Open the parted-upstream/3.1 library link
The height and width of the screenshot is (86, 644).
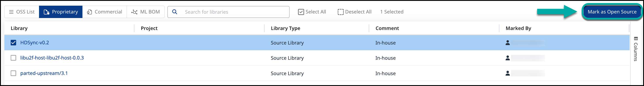44,73
